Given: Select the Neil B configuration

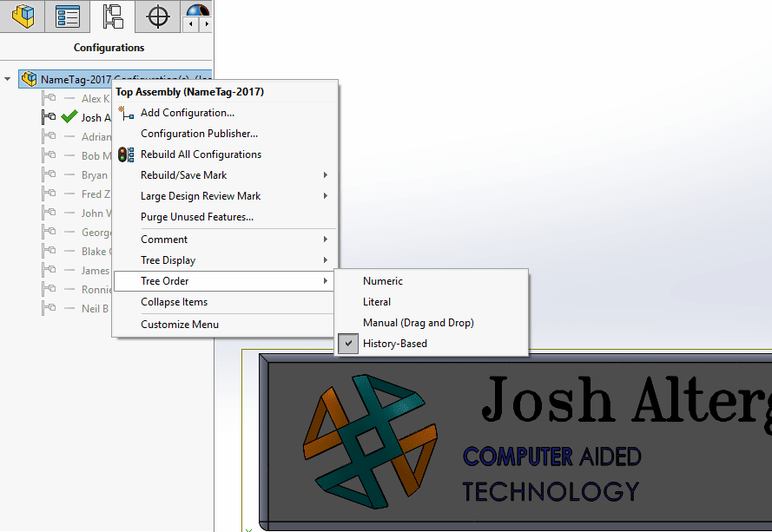Looking at the screenshot, I should 95,309.
